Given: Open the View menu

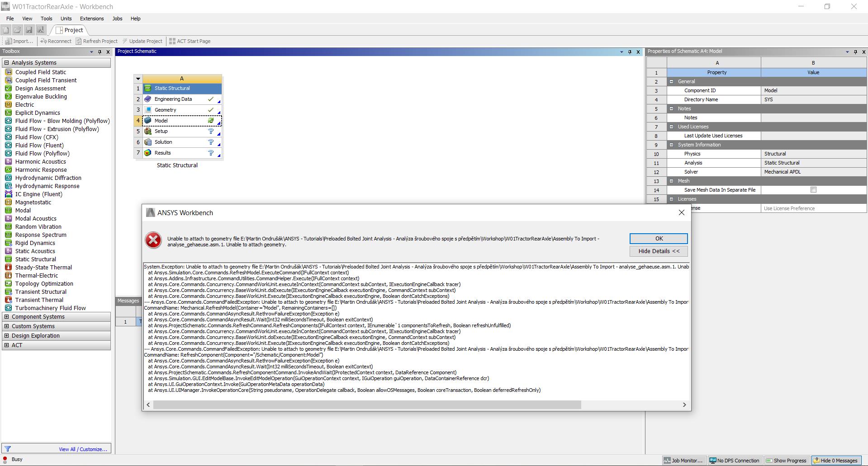Looking at the screenshot, I should pos(27,19).
